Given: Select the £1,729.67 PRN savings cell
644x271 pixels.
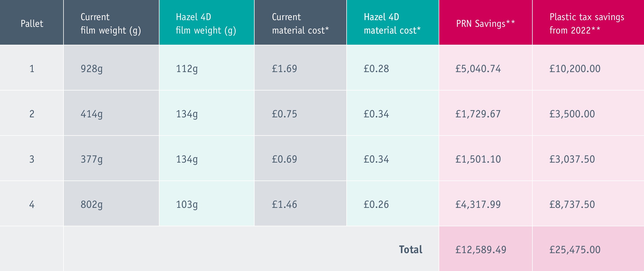Looking at the screenshot, I should (x=478, y=114).
